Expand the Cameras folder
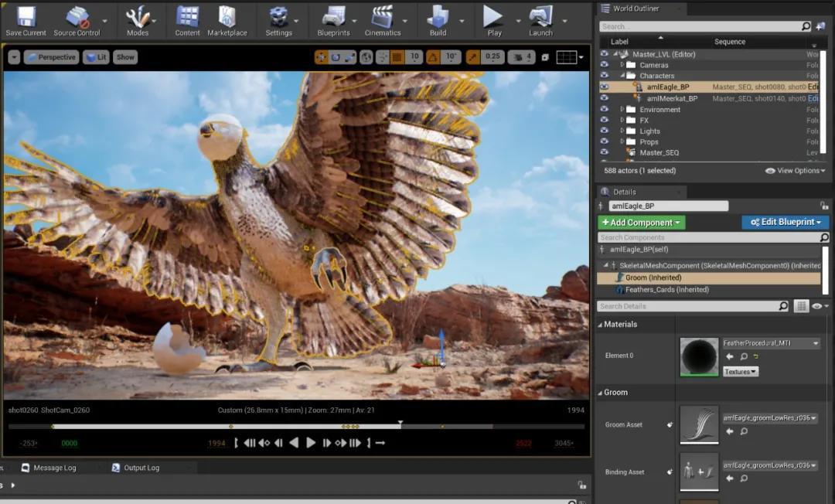Viewport: 835px width, 504px height. tap(622, 64)
